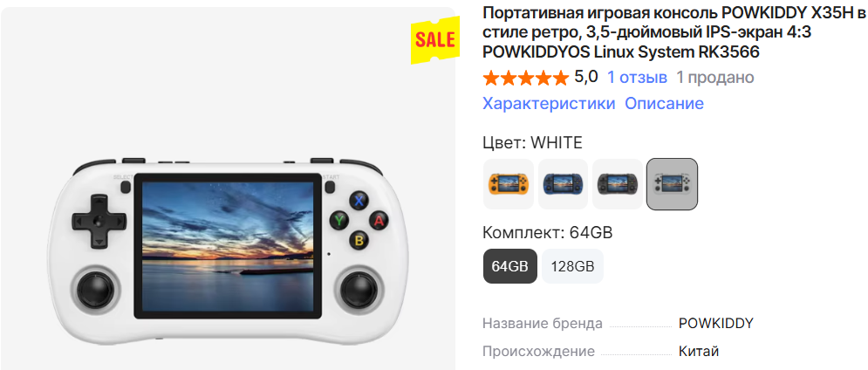Select the blue console color swatch
The width and height of the screenshot is (868, 370).
click(563, 184)
